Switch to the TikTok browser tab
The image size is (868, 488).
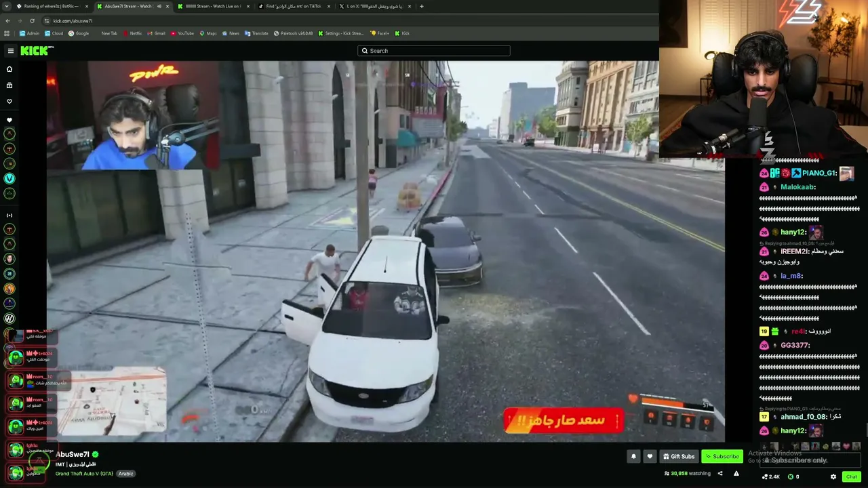(294, 7)
